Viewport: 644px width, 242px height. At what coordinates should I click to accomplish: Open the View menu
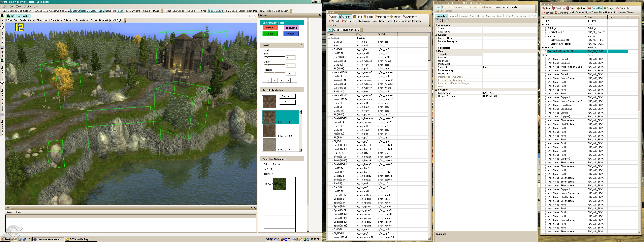(19, 6)
